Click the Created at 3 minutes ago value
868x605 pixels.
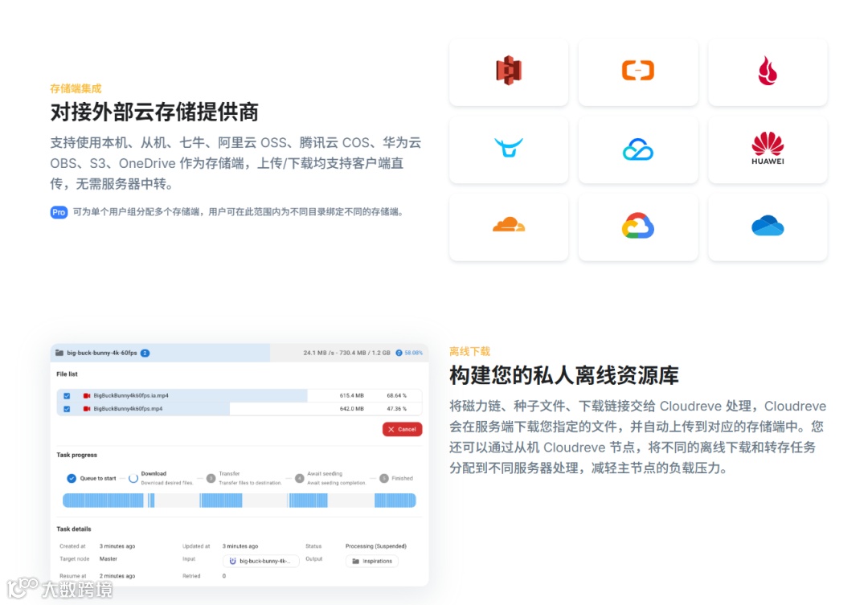click(x=117, y=546)
